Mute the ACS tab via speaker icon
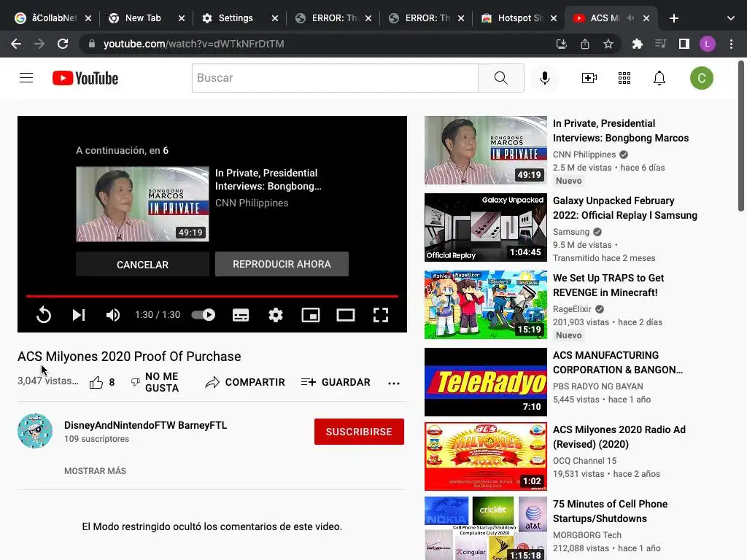The width and height of the screenshot is (747, 560). point(631,18)
